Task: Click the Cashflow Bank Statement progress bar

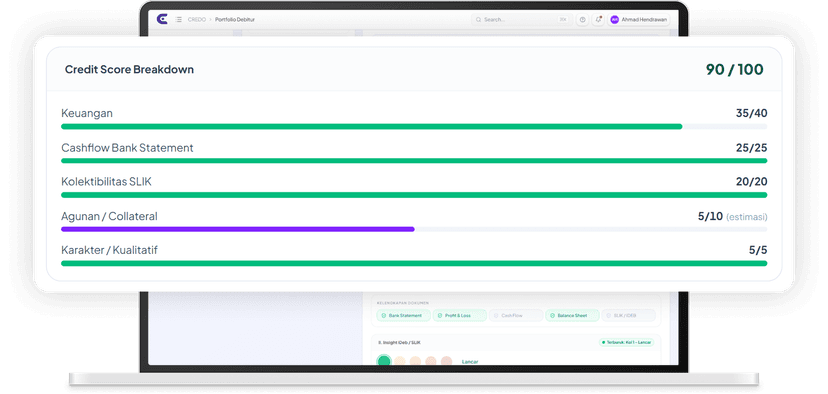Action: (x=414, y=161)
